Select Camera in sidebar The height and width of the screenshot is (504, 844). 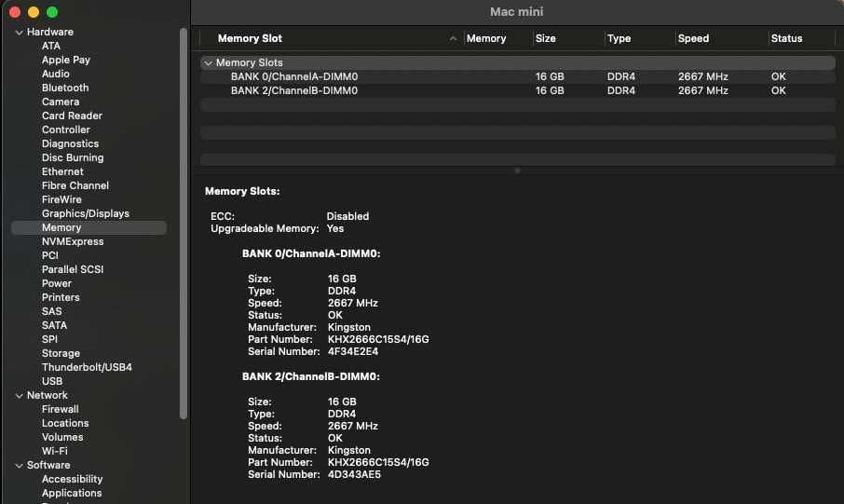61,102
